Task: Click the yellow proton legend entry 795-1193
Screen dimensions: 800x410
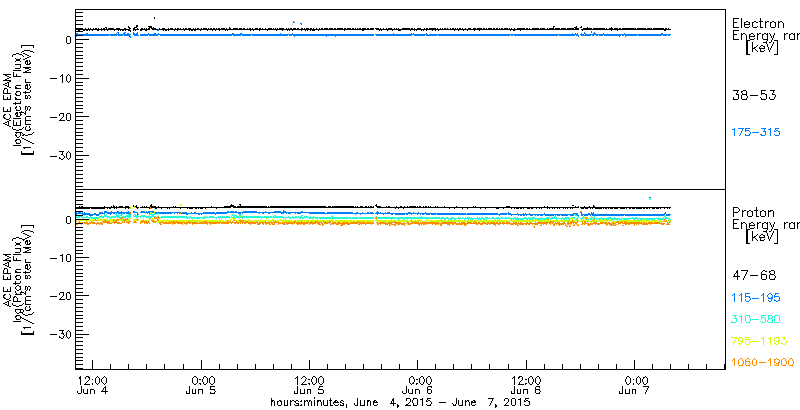Action: pyautogui.click(x=759, y=341)
